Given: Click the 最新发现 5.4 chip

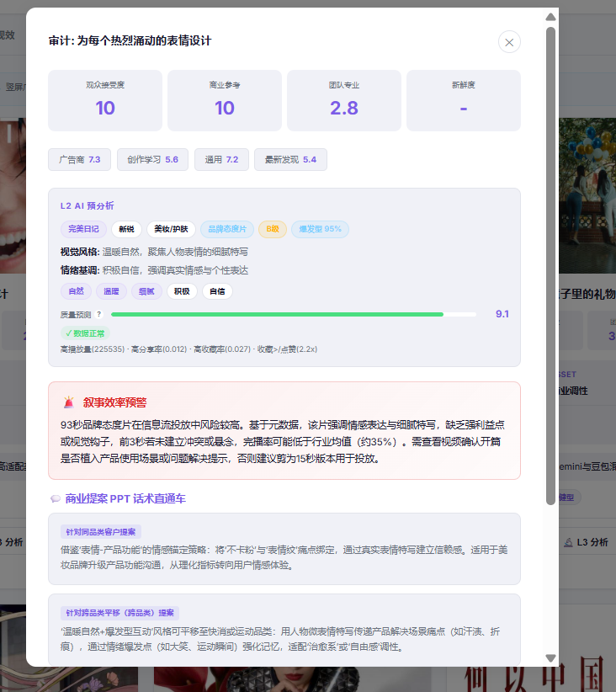Looking at the screenshot, I should (x=290, y=159).
